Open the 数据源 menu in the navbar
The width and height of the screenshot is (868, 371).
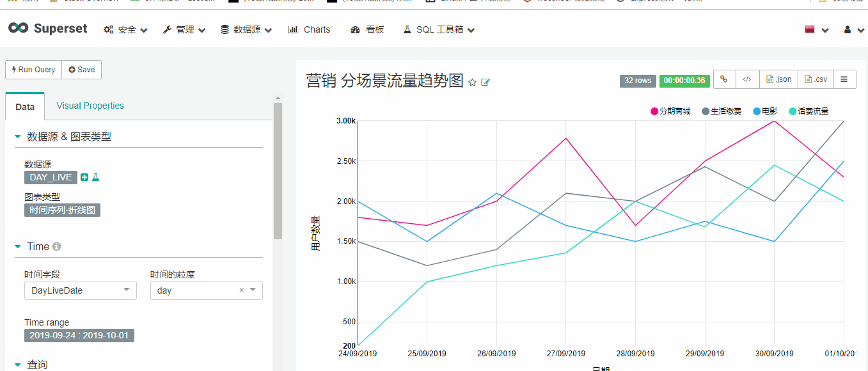(x=246, y=29)
